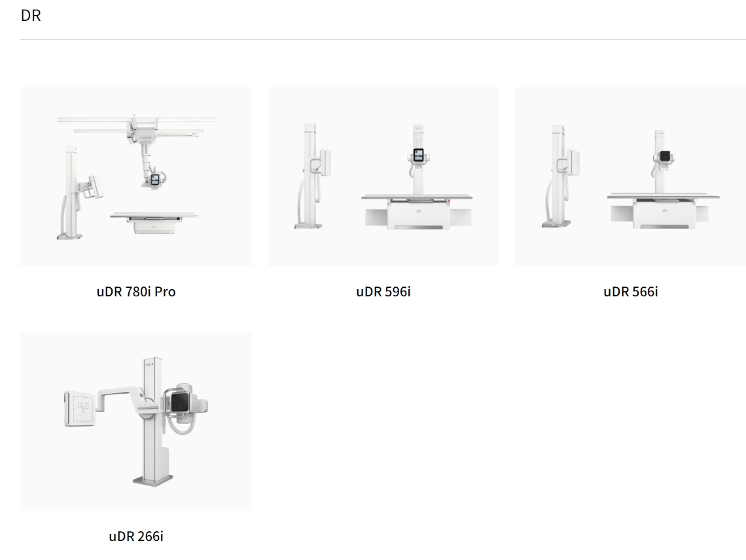The height and width of the screenshot is (560, 746).
Task: Click the uDR 780i Pro title link
Action: [x=136, y=292]
